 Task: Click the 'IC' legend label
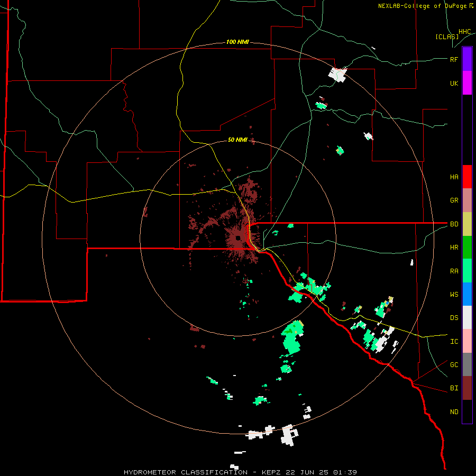454,341
